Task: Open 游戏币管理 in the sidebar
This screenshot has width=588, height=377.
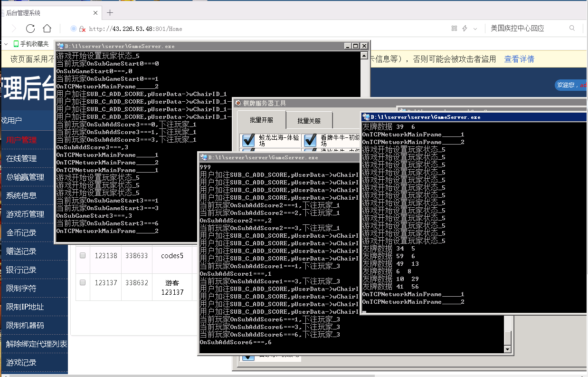Action: point(25,214)
